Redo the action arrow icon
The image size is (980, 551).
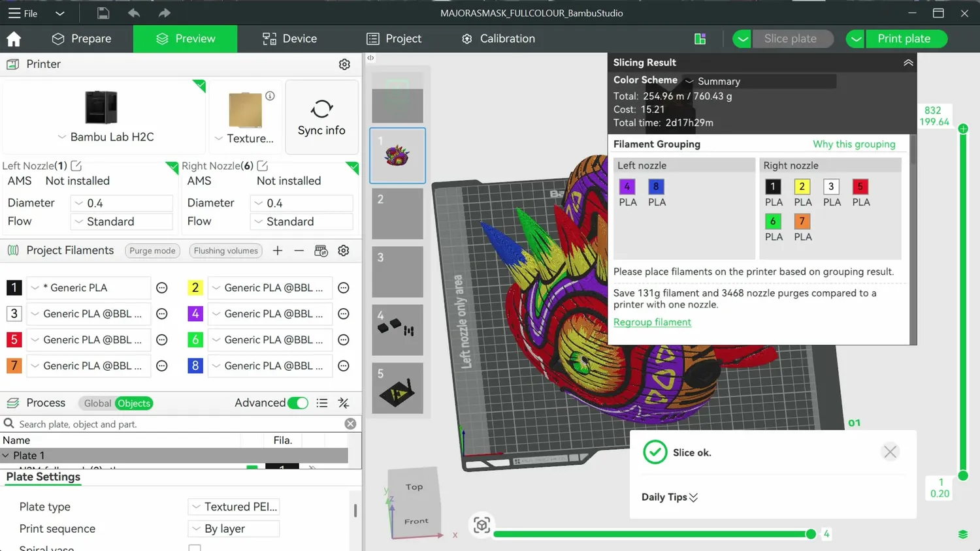click(x=164, y=13)
